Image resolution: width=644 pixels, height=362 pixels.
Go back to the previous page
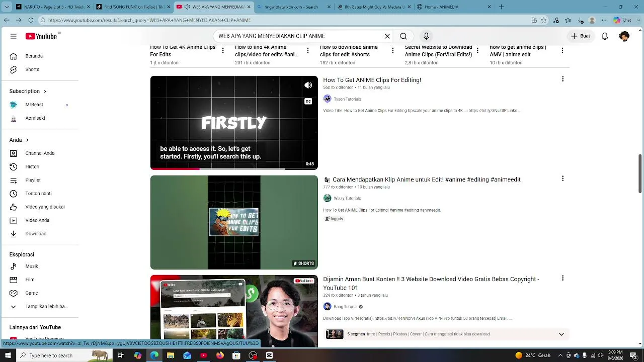point(7,20)
